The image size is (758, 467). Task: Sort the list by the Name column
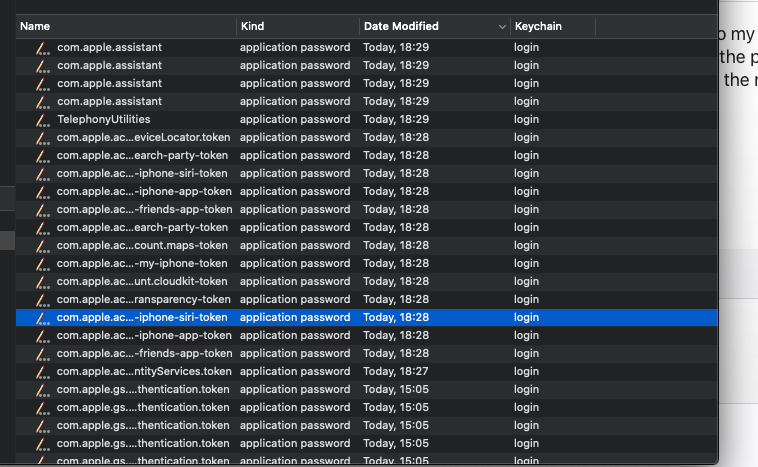pyautogui.click(x=36, y=26)
